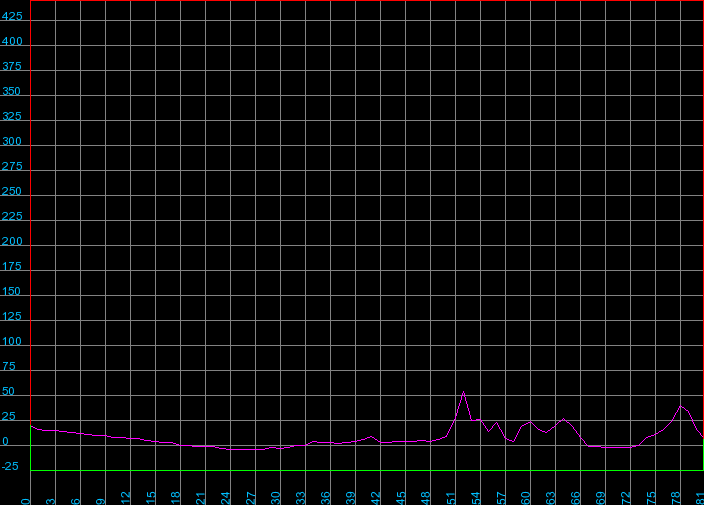The width and height of the screenshot is (704, 505).
Task: Select the 30 label on the horizontal axis
Action: 276,498
